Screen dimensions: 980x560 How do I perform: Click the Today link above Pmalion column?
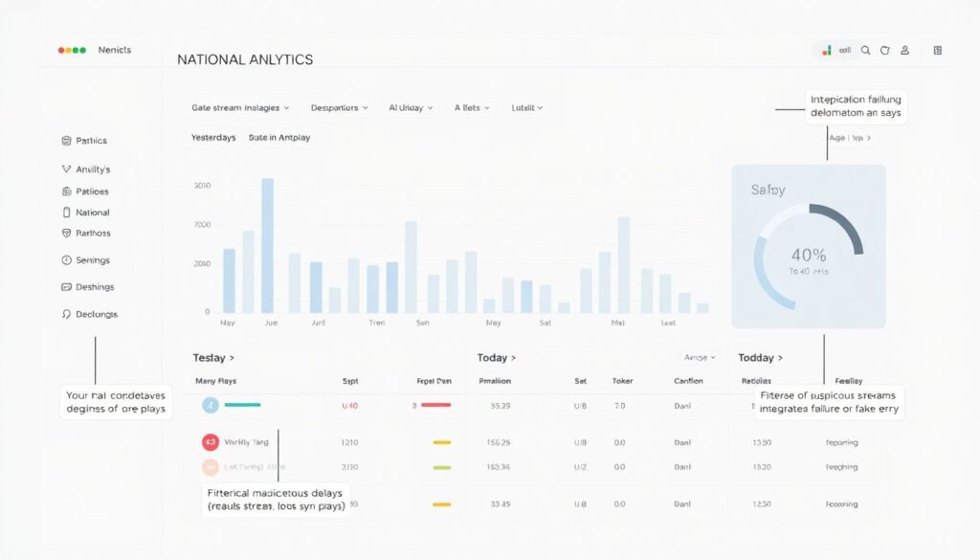(x=497, y=358)
